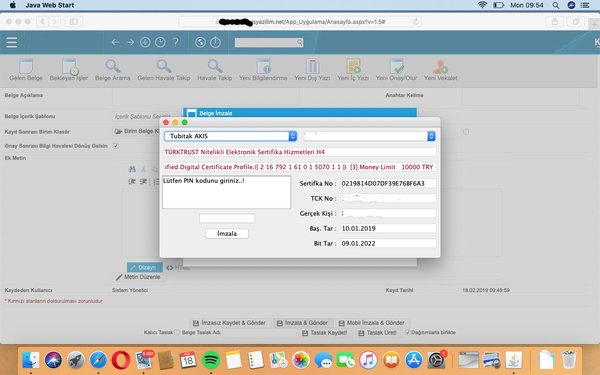Toggle the checkbox right of the signing dialog
The image size is (600, 375).
click(466, 132)
